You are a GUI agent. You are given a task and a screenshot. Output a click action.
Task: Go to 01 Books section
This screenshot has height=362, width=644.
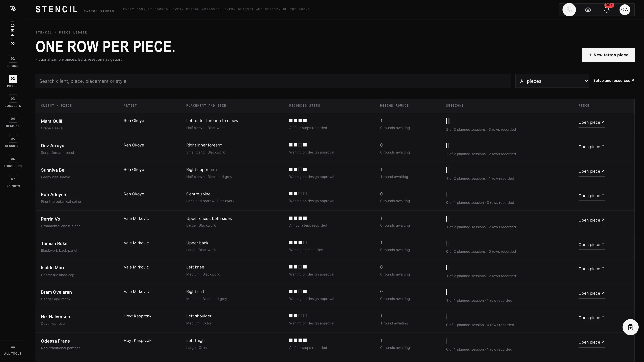click(13, 61)
